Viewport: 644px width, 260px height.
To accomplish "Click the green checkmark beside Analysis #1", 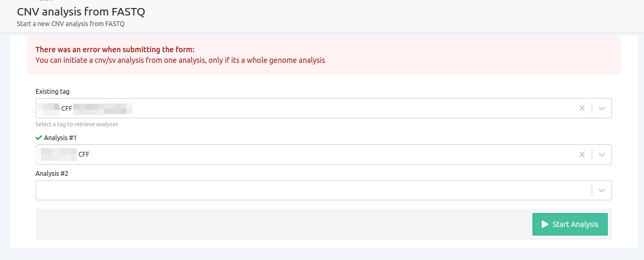I will click(38, 137).
